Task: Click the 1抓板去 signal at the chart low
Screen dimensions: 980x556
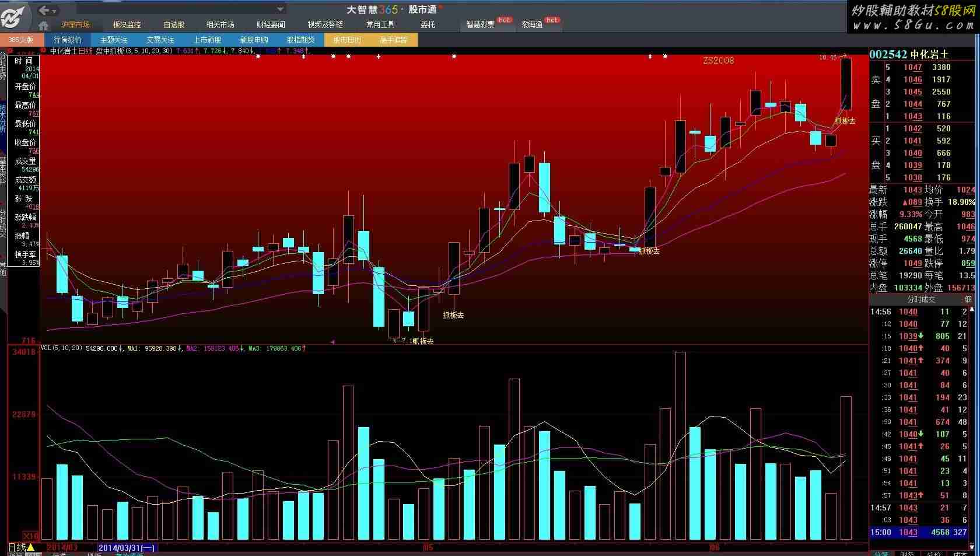Action: (421, 341)
